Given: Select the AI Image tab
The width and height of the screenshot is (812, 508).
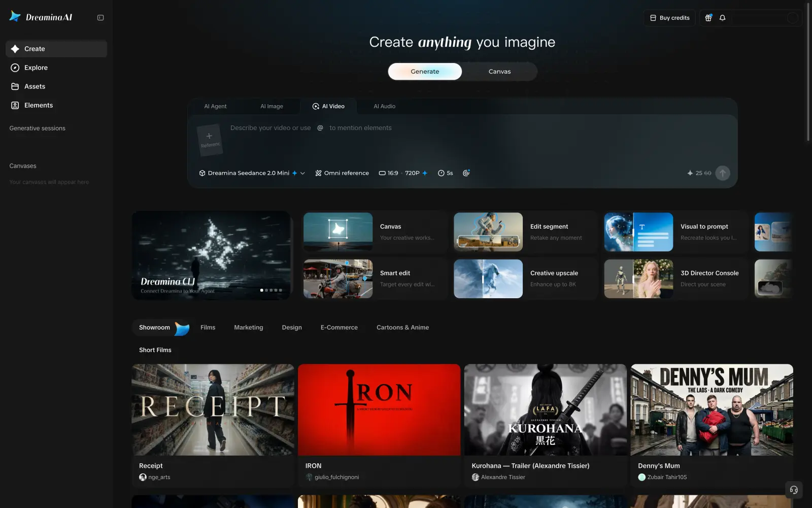Looking at the screenshot, I should pos(272,106).
